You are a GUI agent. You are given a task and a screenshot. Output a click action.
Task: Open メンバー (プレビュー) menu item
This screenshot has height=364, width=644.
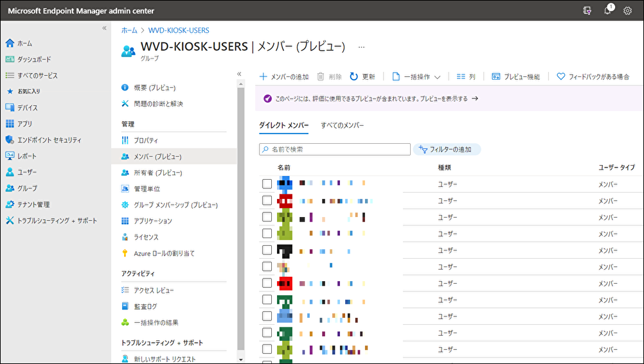tap(174, 157)
